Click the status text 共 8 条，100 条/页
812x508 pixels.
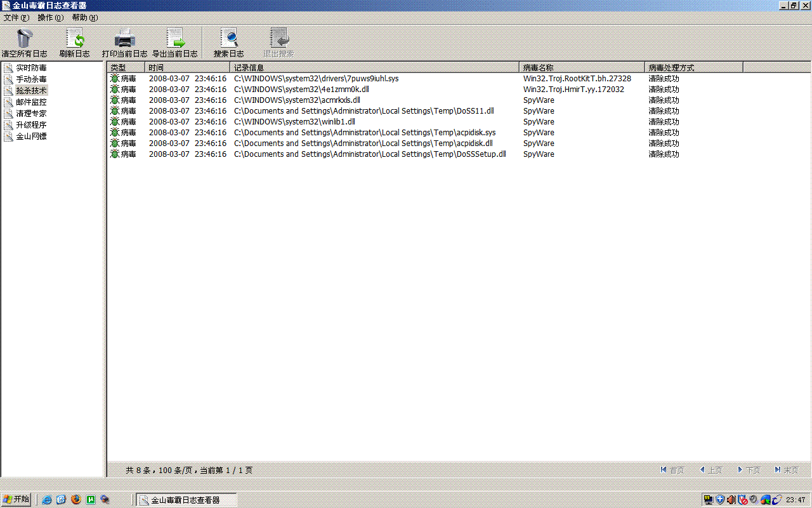tap(159, 471)
